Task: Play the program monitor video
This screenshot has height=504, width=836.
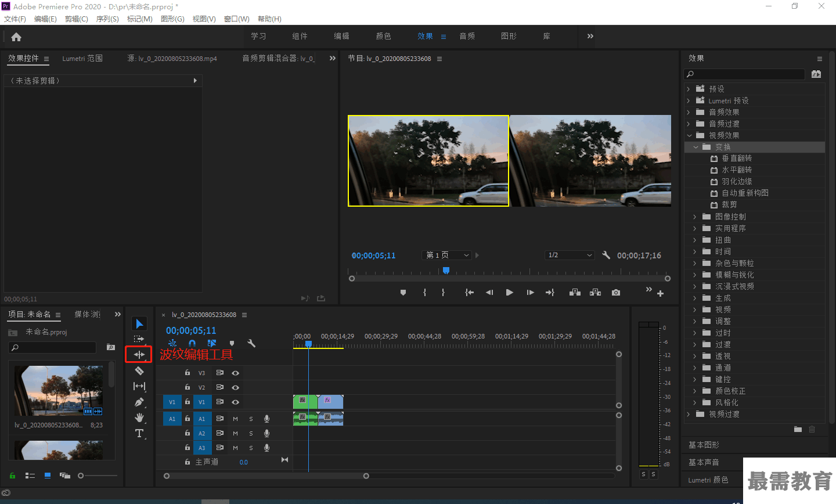Action: (509, 293)
